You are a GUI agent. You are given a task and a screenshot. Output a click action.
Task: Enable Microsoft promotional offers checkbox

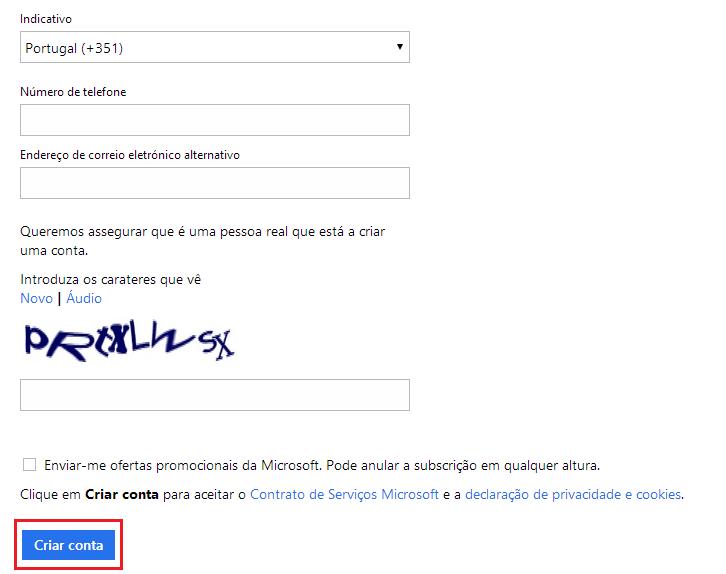(x=29, y=464)
